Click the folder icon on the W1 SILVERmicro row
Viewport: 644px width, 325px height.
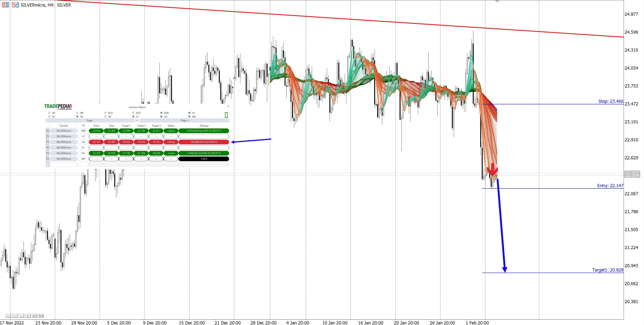tap(48, 153)
